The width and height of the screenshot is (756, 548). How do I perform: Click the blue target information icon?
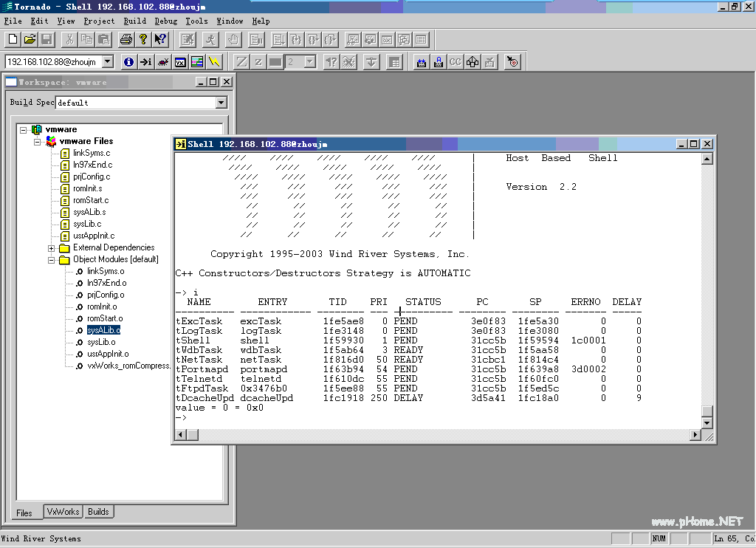pyautogui.click(x=128, y=62)
